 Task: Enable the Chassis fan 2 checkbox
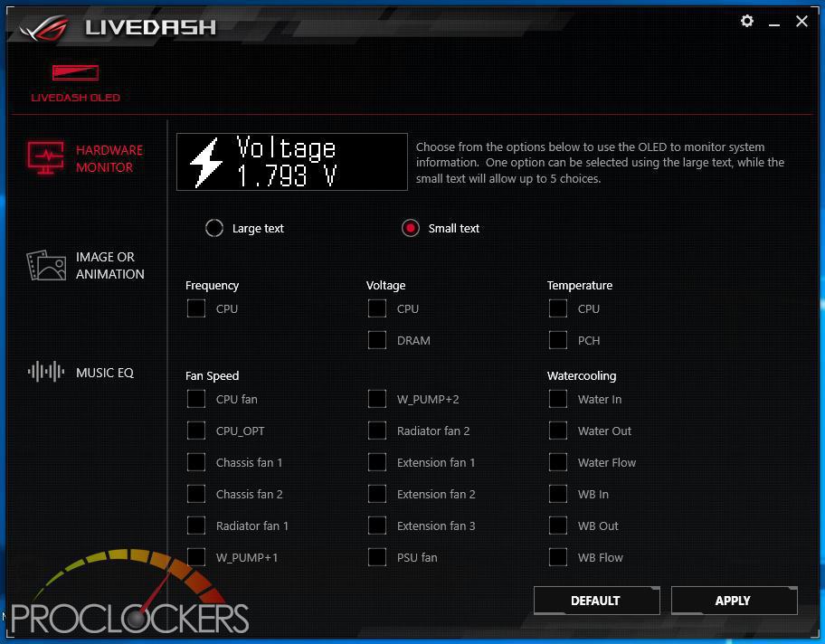(196, 494)
